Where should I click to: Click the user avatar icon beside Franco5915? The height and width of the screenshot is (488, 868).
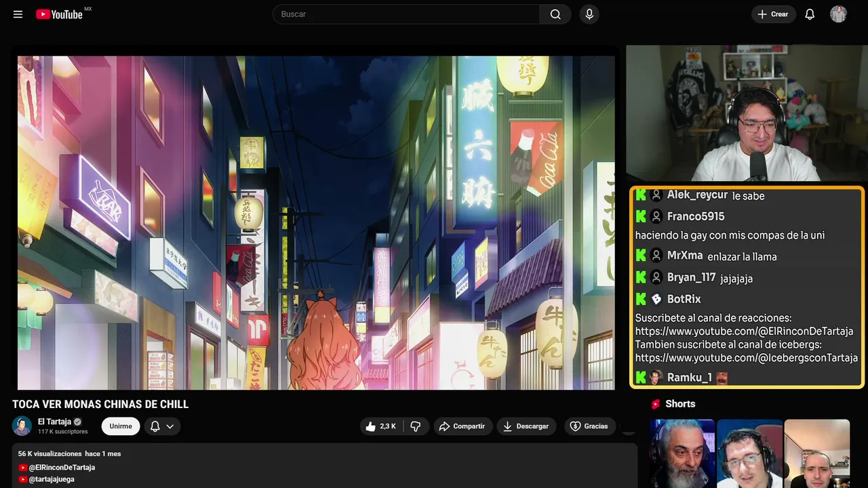[656, 216]
